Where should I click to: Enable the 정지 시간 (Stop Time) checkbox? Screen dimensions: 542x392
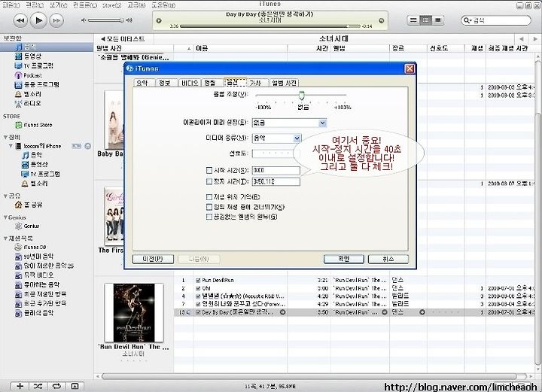209,181
